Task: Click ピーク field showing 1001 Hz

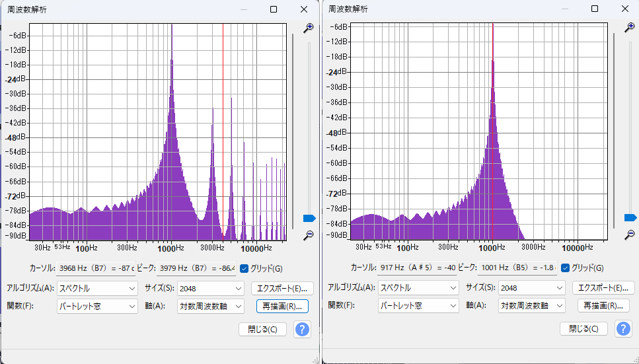Action: coord(517,268)
